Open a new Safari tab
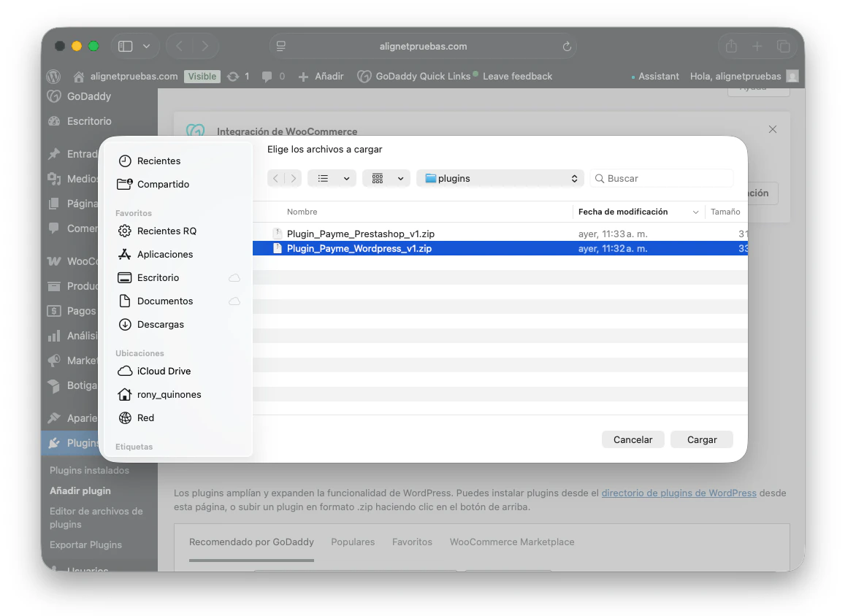856x616 pixels. 757,47
